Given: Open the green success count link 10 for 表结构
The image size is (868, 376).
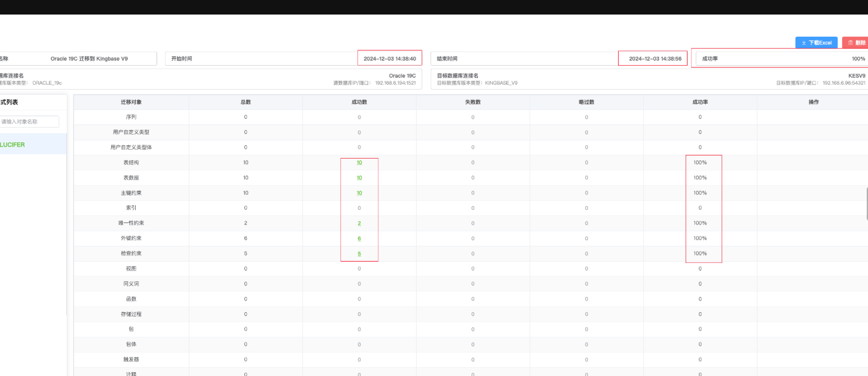Looking at the screenshot, I should (359, 162).
